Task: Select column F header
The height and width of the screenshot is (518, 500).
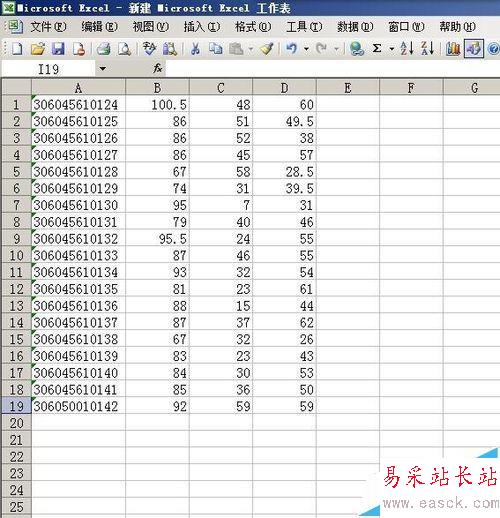Action: pos(411,88)
